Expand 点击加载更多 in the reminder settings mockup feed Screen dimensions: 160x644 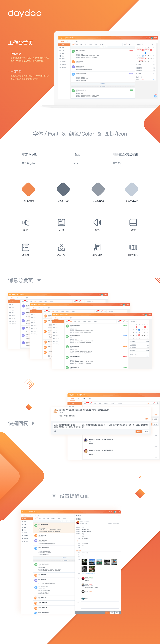(65, 558)
